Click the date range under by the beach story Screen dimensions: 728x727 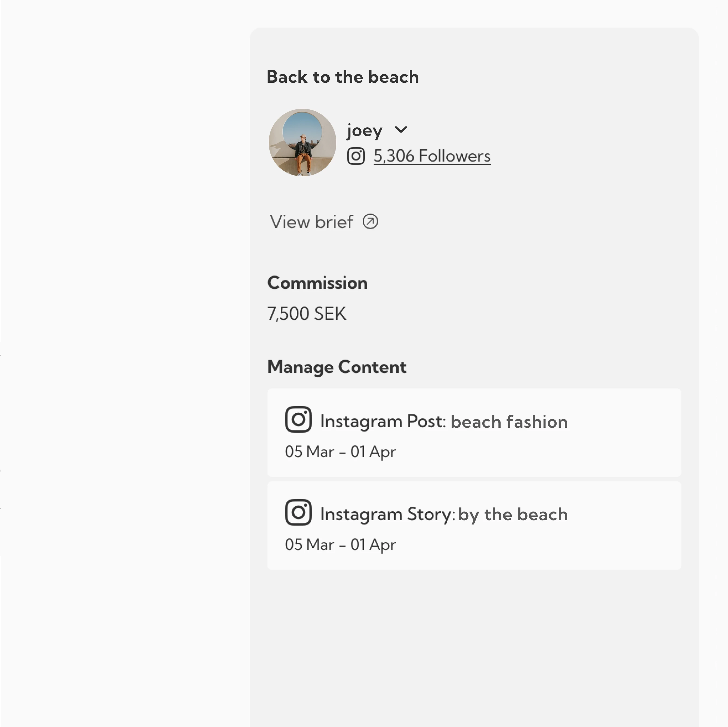(x=340, y=545)
